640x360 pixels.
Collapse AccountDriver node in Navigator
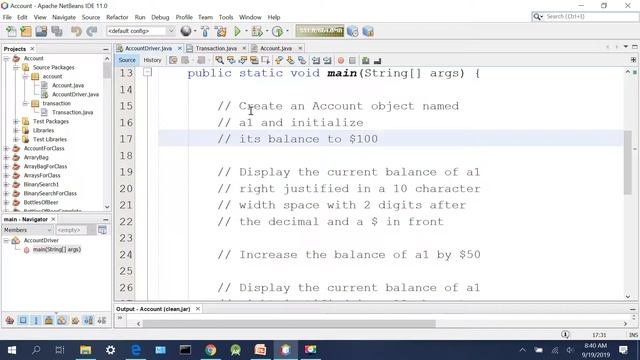(x=7, y=240)
